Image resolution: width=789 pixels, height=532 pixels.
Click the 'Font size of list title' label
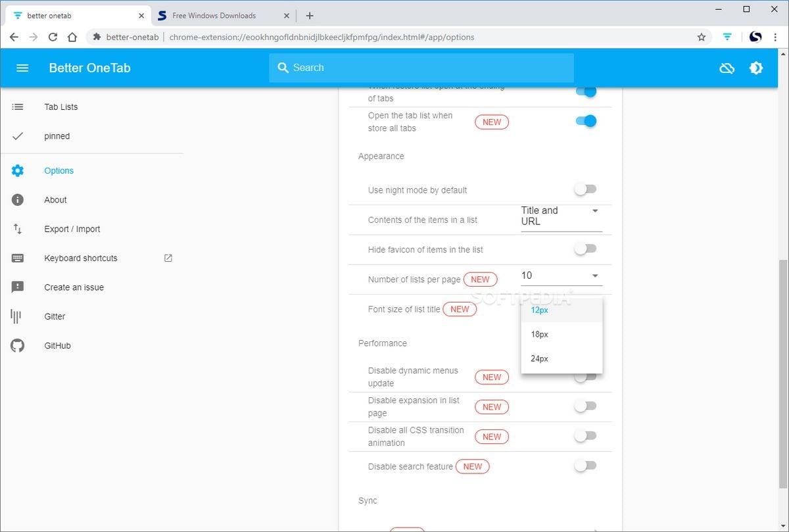404,309
